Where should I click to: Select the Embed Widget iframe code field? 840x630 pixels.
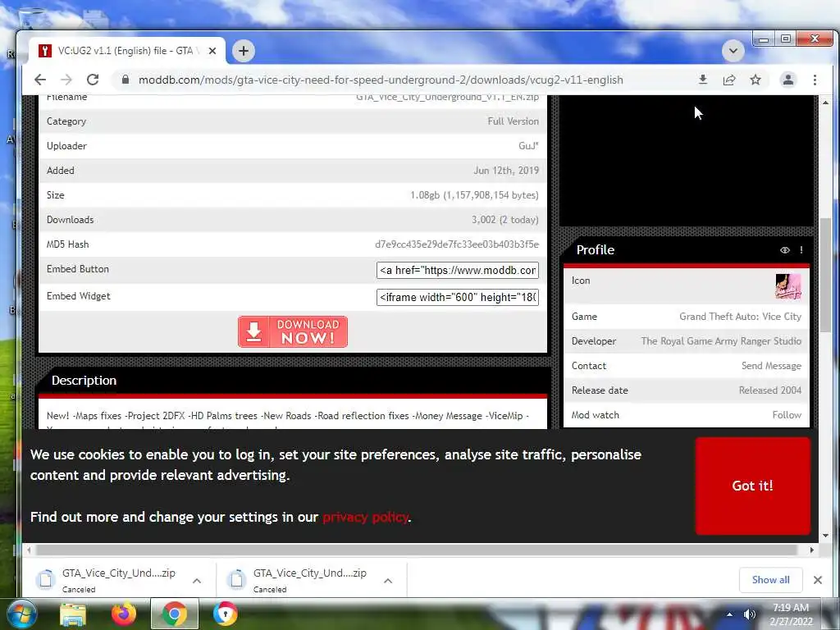point(458,297)
